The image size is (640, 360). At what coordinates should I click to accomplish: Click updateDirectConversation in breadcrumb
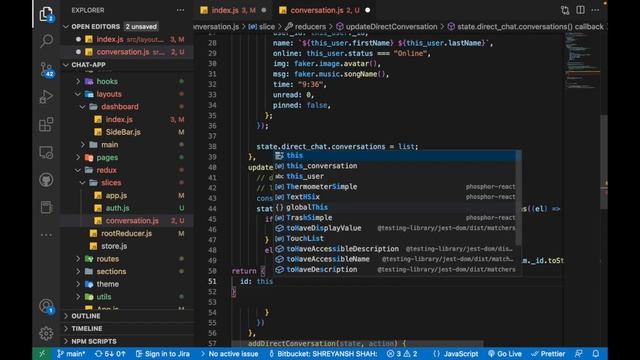point(386,27)
